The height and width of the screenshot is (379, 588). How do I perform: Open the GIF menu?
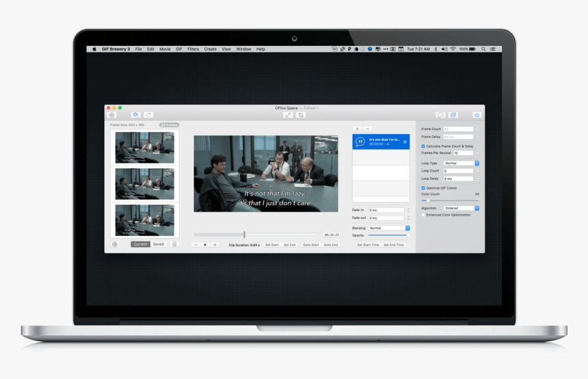[179, 49]
